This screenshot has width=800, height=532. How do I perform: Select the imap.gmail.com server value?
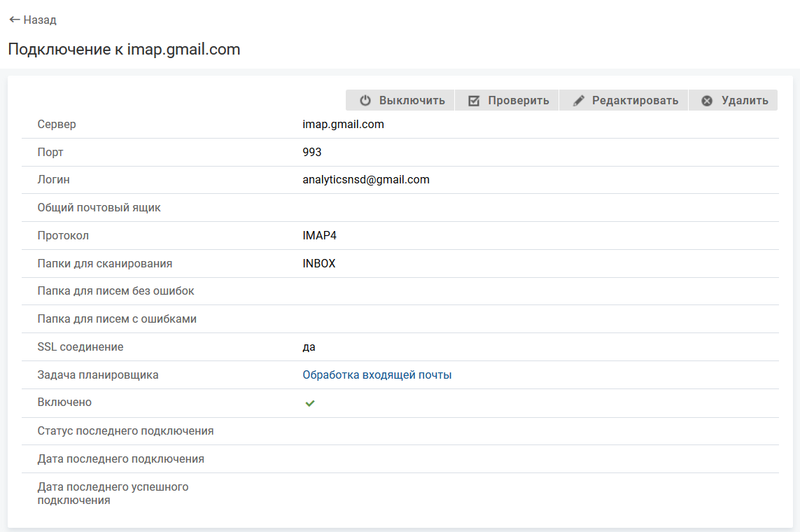[x=343, y=124]
